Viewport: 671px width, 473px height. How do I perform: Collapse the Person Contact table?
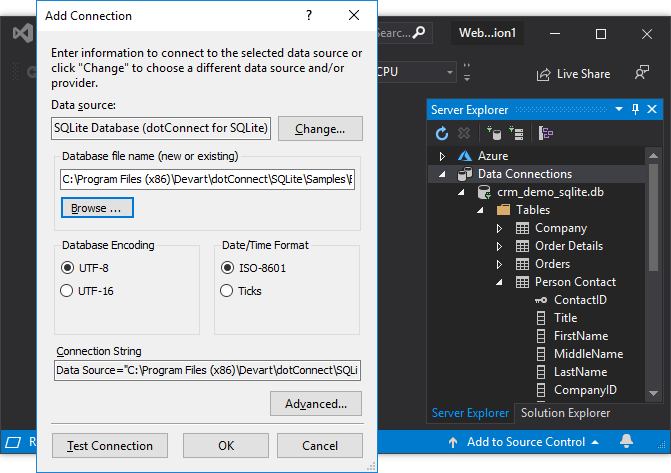tap(500, 282)
